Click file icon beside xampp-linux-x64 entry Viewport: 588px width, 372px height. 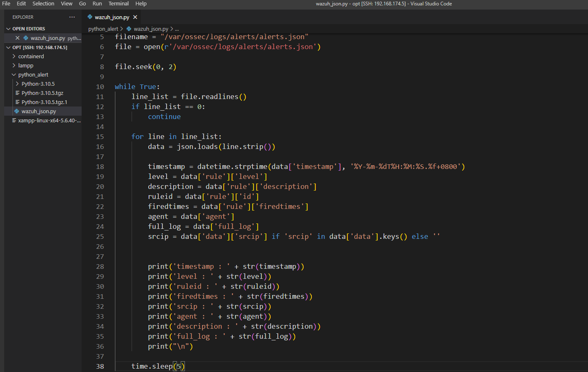click(14, 120)
